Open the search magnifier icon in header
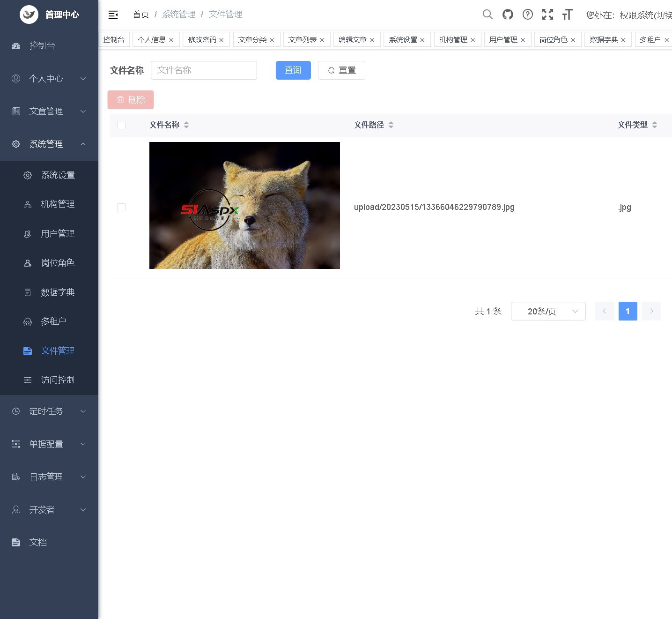The width and height of the screenshot is (672, 619). [487, 15]
